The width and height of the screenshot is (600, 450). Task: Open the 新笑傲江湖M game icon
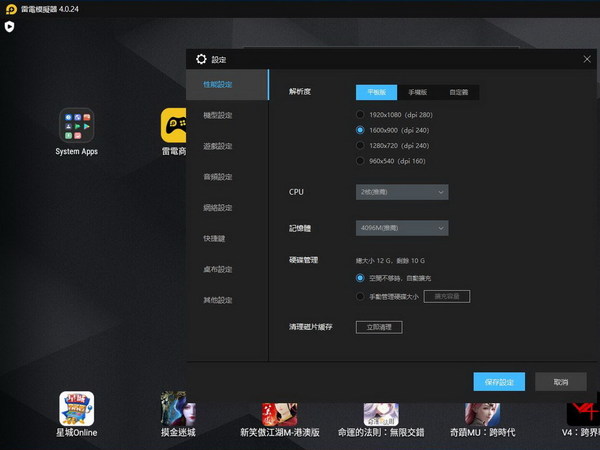(x=279, y=408)
